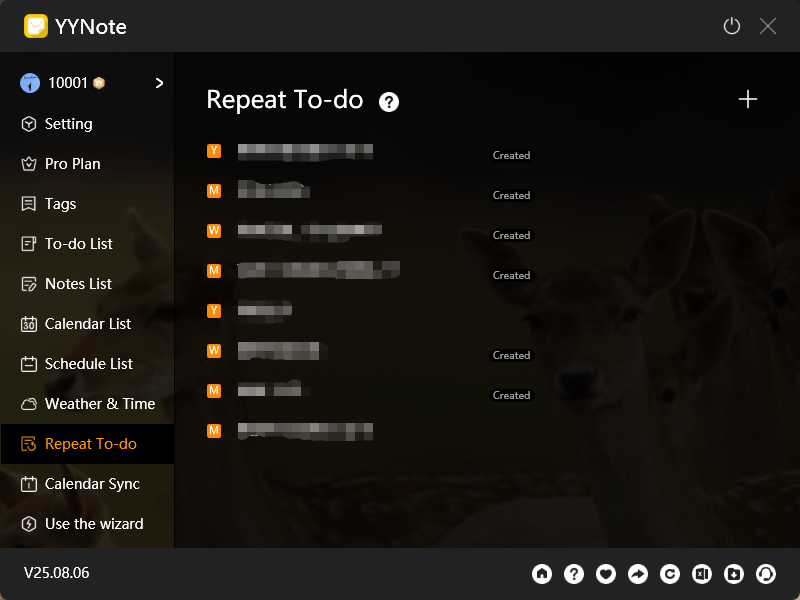Select the heart favorite icon
This screenshot has height=600, width=800.
pos(606,574)
